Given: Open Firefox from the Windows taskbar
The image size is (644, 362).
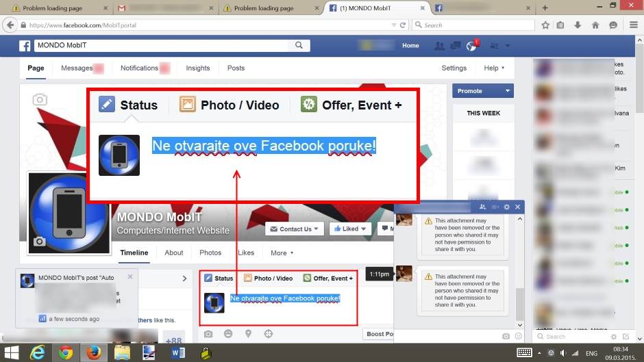Looking at the screenshot, I should [92, 352].
